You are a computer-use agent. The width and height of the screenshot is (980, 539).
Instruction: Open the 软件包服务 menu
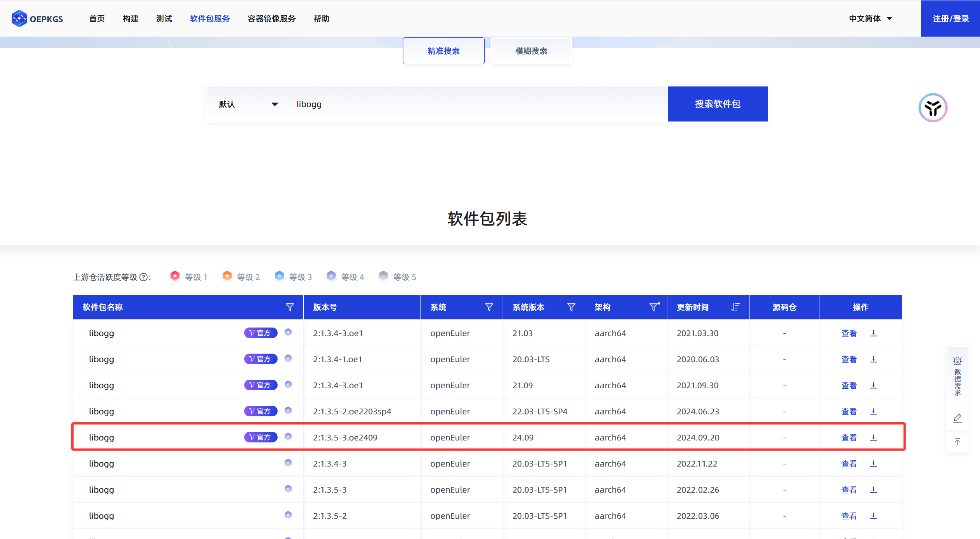[x=210, y=19]
